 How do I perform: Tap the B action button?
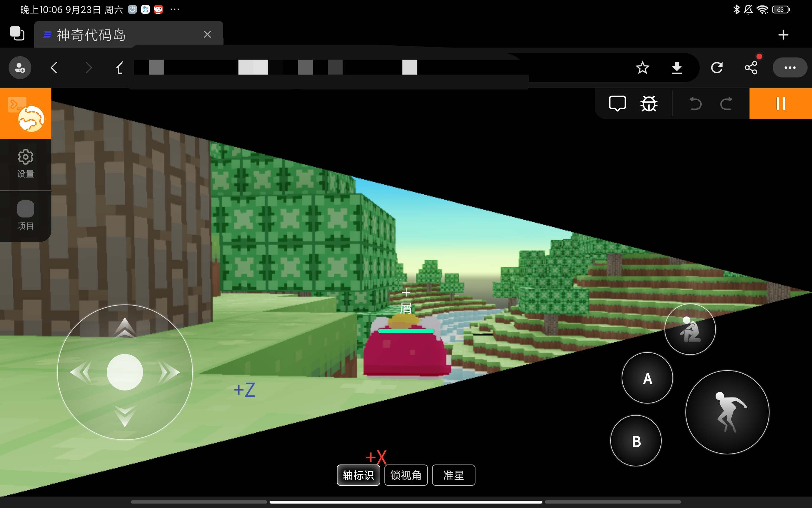pos(636,441)
